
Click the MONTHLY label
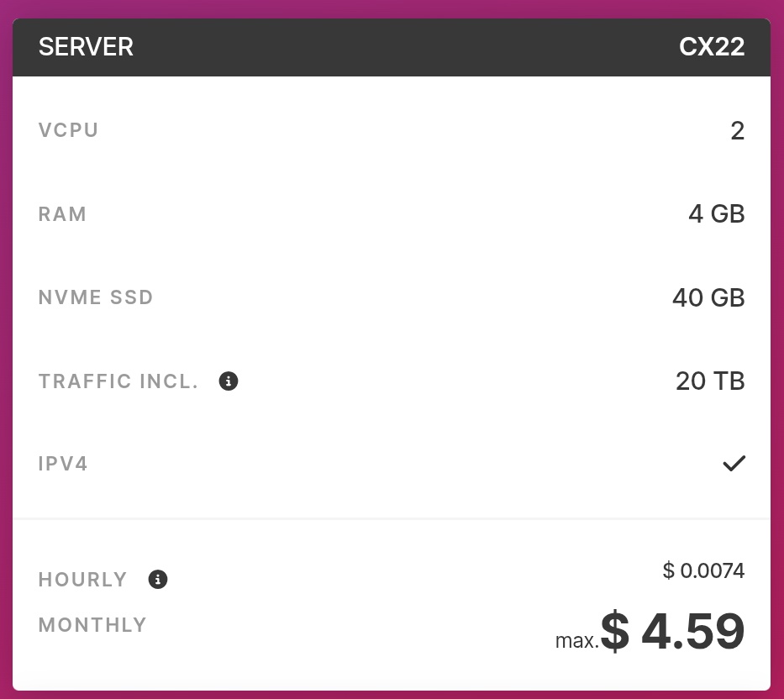(x=92, y=624)
